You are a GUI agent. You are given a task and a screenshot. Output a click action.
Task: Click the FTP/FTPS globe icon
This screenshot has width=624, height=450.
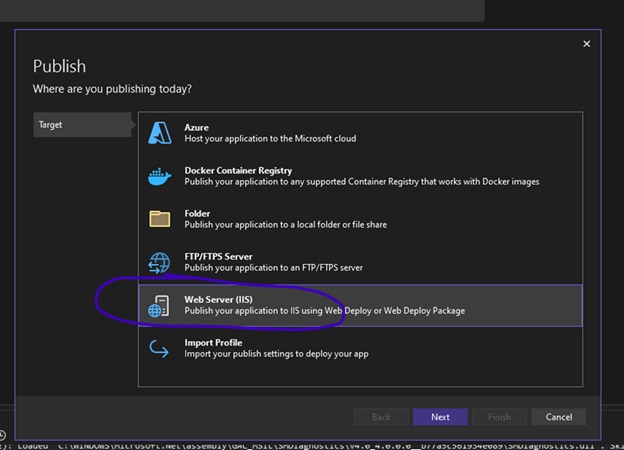[159, 263]
